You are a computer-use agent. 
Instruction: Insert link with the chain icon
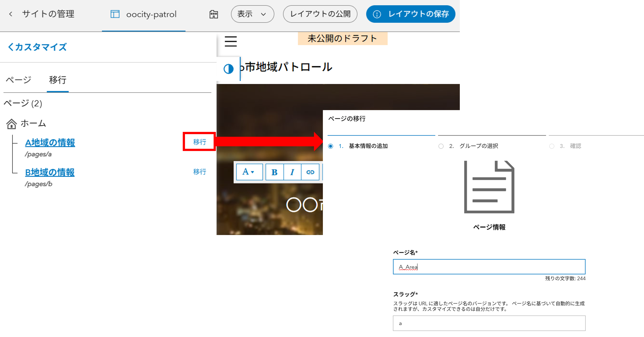click(x=310, y=172)
